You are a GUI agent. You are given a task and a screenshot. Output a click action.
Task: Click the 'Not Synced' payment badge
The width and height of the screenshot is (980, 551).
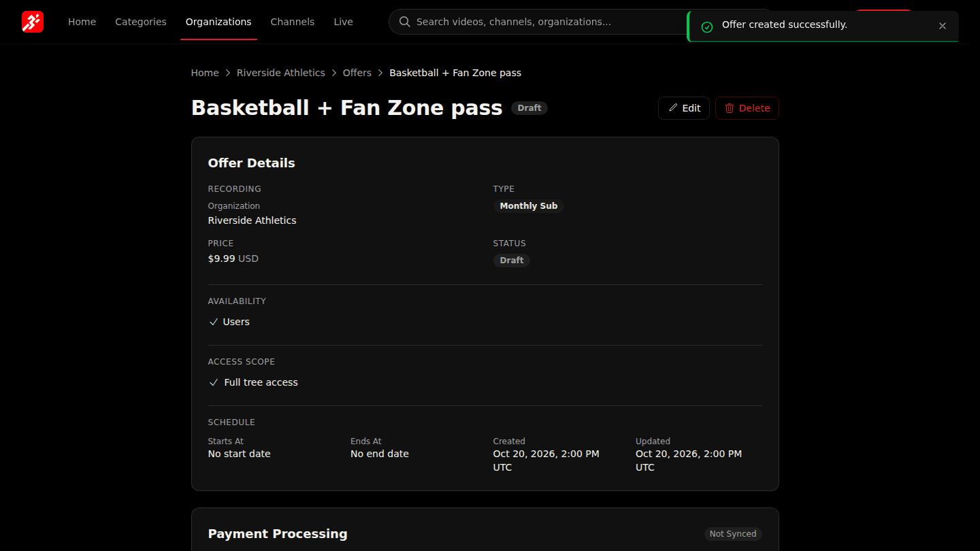[x=733, y=534]
